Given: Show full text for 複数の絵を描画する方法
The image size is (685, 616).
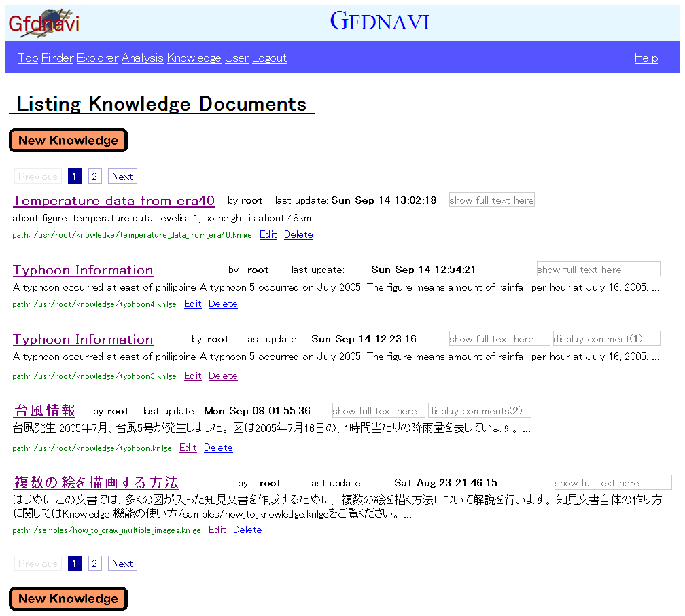Looking at the screenshot, I should [x=612, y=483].
